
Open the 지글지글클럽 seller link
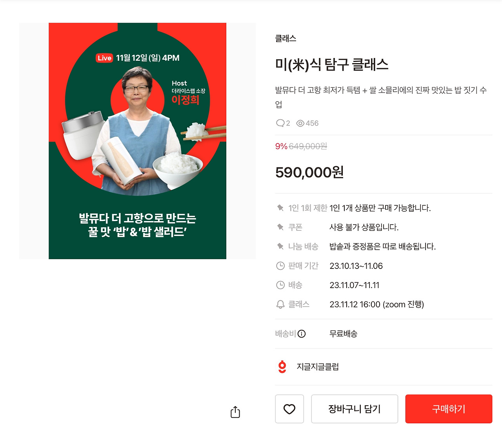pos(318,366)
